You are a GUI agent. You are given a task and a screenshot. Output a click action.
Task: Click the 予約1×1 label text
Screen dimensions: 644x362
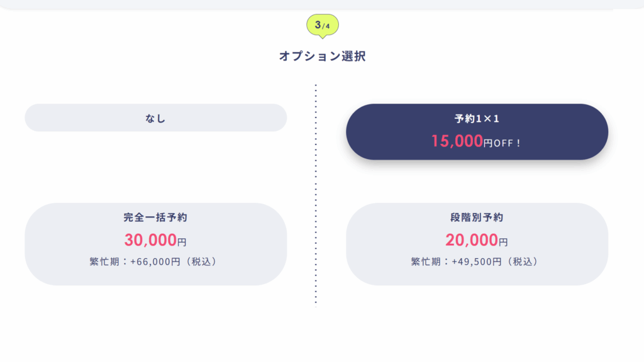click(x=477, y=119)
